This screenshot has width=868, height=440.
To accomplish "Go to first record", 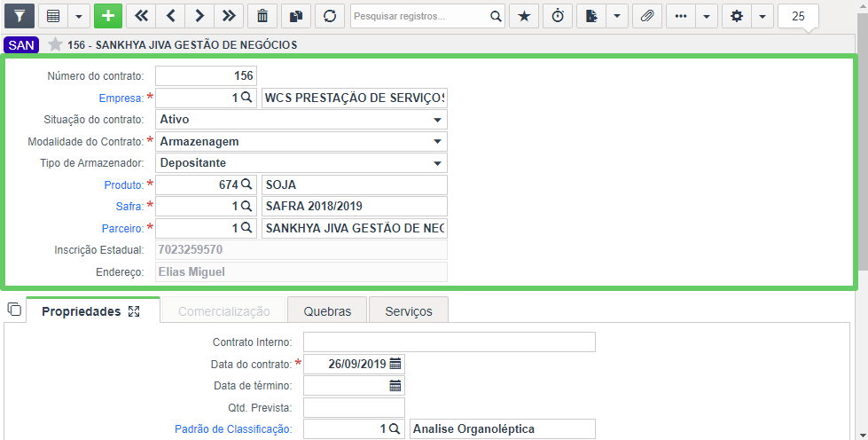I will [141, 16].
